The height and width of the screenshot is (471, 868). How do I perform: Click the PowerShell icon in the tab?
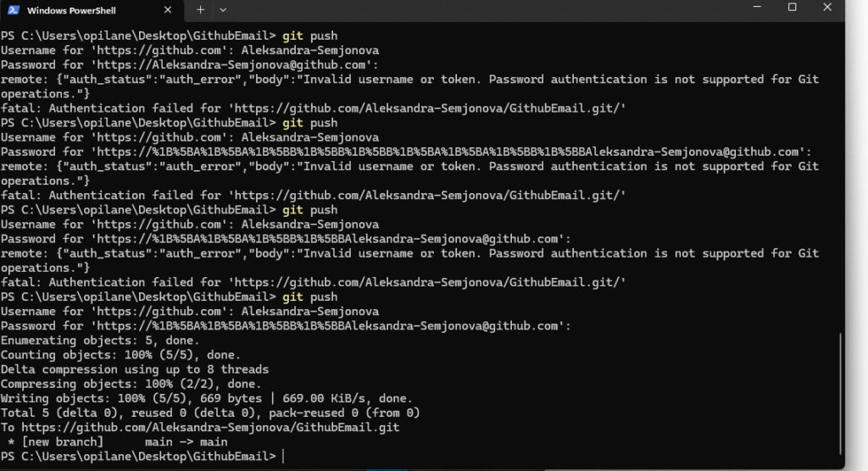pos(14,10)
